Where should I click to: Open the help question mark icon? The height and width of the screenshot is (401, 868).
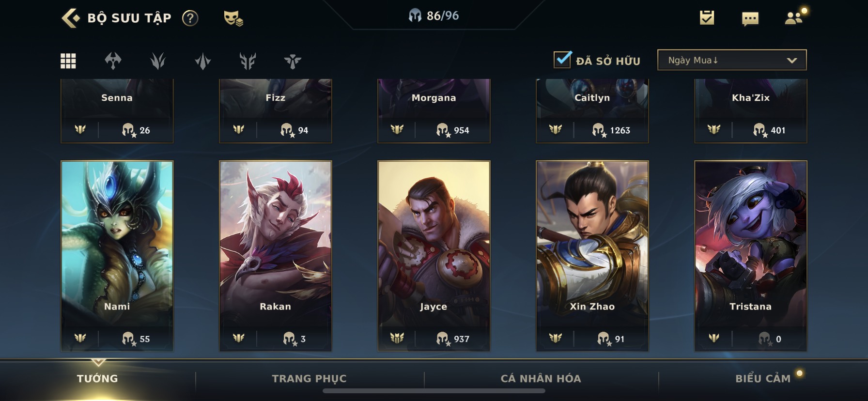pyautogui.click(x=190, y=18)
